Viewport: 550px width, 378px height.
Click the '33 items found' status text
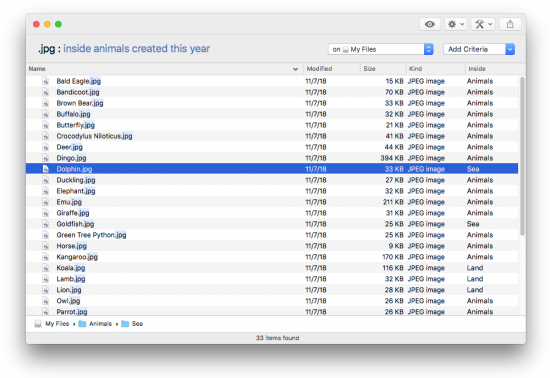277,338
